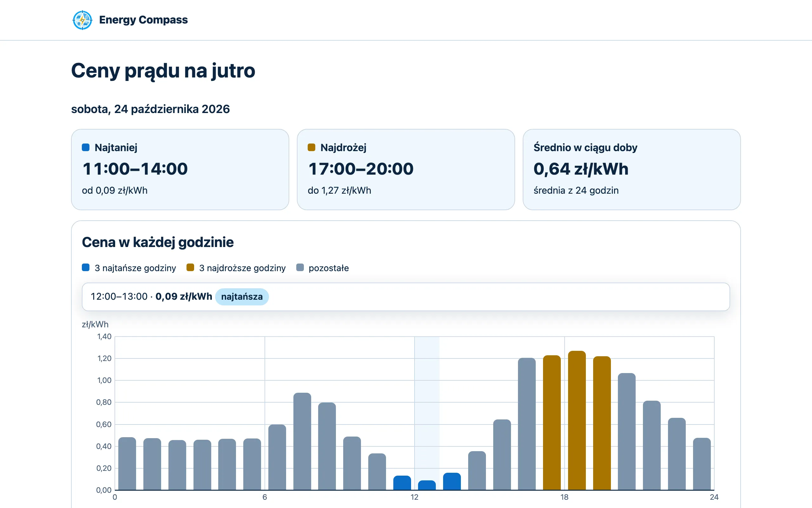Select the Najtaniej 11:00–14:00 card
The height and width of the screenshot is (508, 812).
click(x=180, y=170)
